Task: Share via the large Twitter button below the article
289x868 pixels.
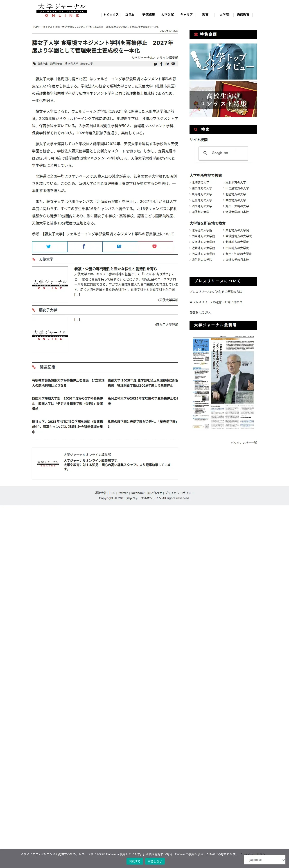Action: tap(50, 246)
